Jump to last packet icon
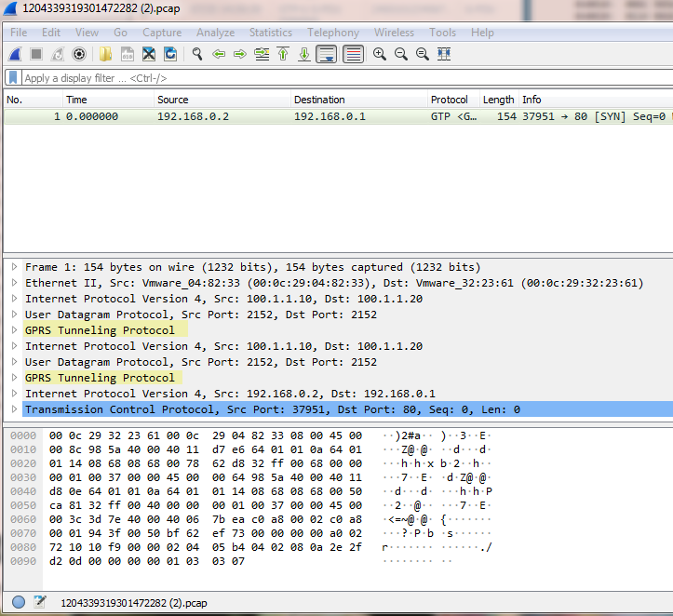 point(304,55)
